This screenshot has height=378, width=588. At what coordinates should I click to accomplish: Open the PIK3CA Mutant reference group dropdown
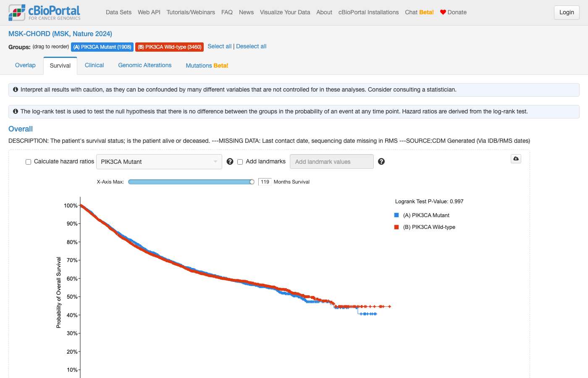159,162
